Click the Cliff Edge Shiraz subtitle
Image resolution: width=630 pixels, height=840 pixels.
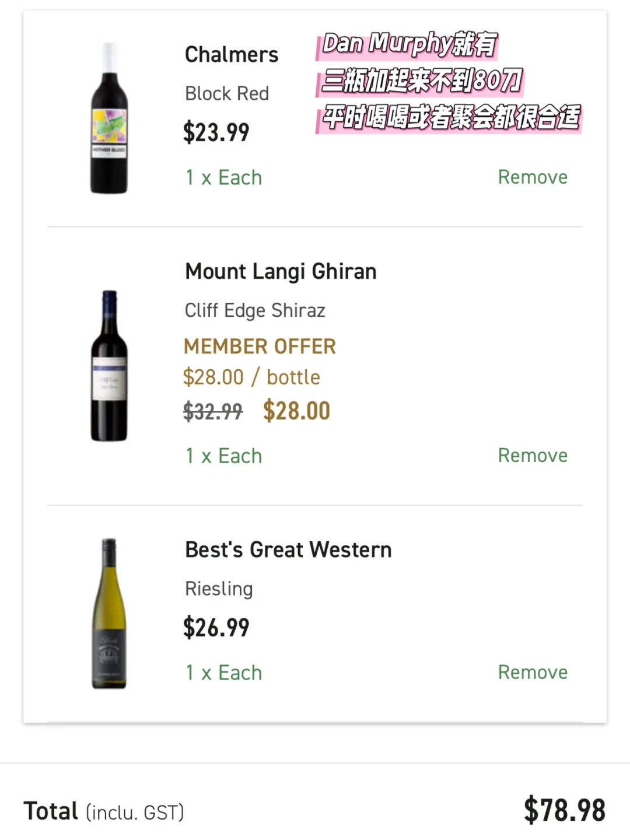click(x=255, y=310)
